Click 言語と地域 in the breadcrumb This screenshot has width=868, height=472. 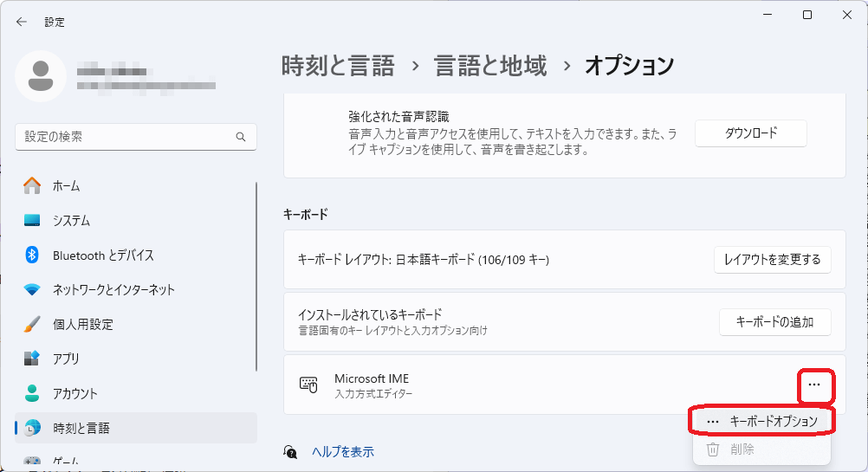tap(490, 65)
